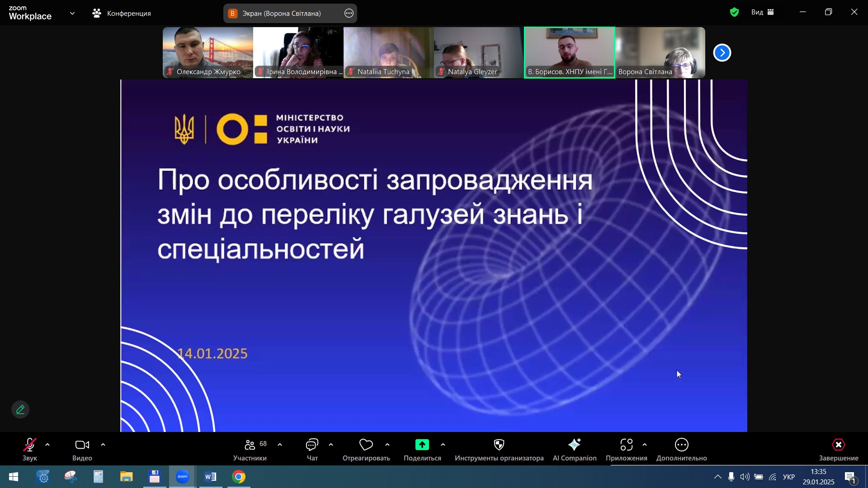Open screen share options ellipsis icon
The image size is (868, 488).
[x=349, y=14]
